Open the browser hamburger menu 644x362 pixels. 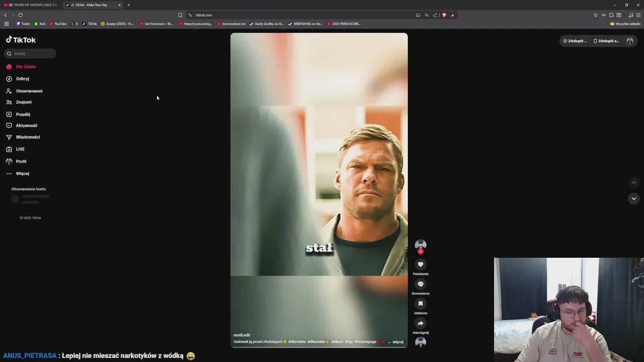[x=638, y=15]
